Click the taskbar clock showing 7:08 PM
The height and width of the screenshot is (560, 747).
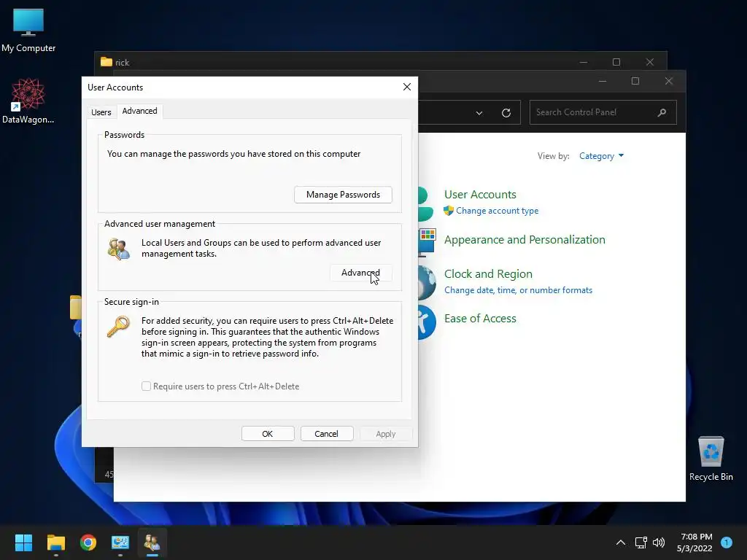694,542
